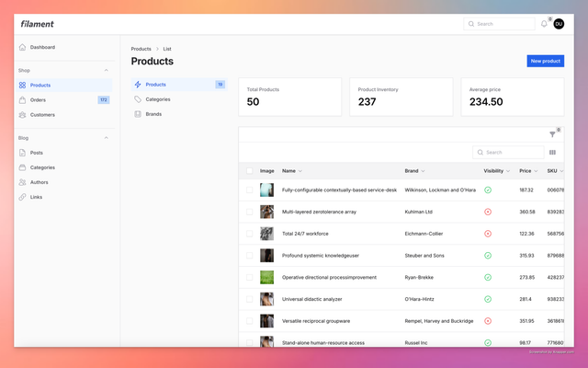Toggle the select-all checkbox in table header

(249, 171)
